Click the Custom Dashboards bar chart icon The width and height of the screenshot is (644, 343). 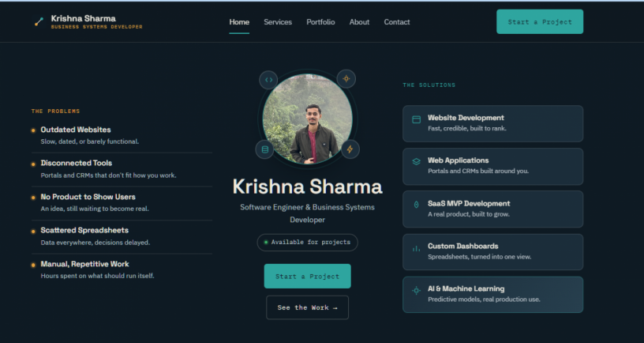416,248
